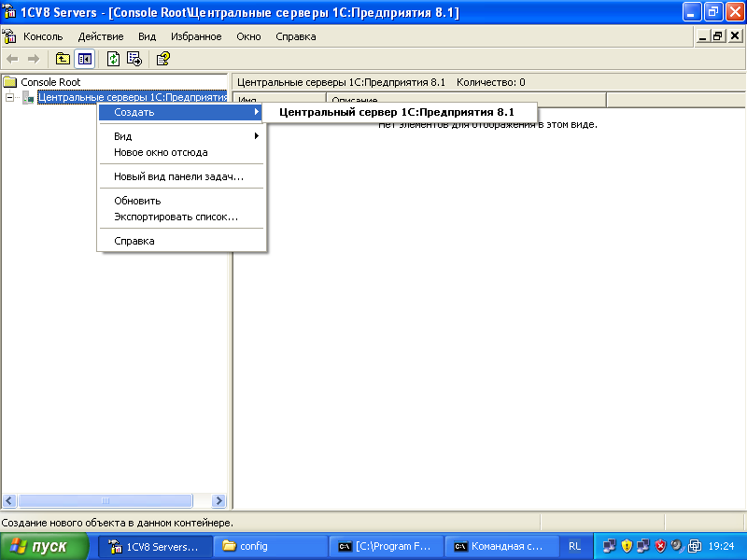
Task: Click the Up one level folder icon
Action: pyautogui.click(x=63, y=59)
